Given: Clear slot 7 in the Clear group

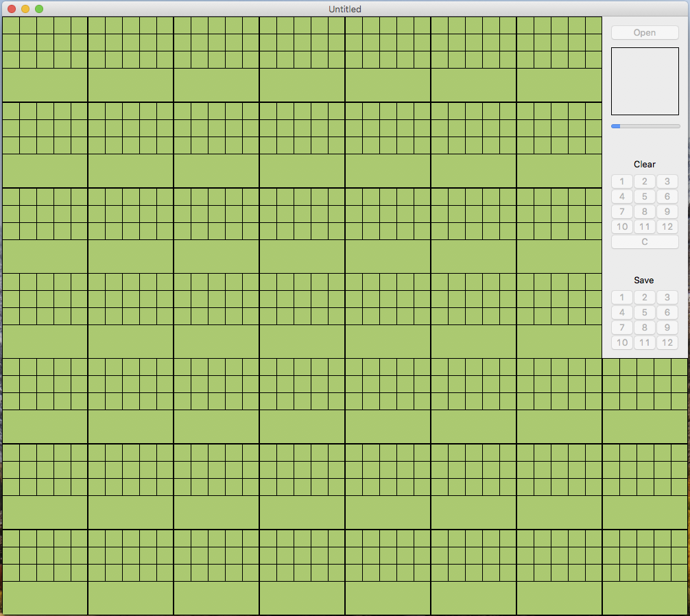Looking at the screenshot, I should click(622, 212).
